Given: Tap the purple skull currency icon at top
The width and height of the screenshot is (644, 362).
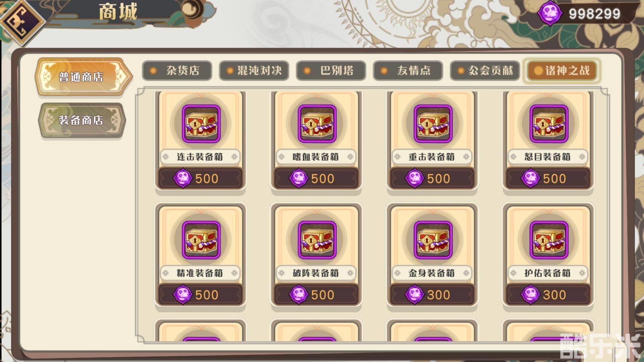Looking at the screenshot, I should click(550, 13).
